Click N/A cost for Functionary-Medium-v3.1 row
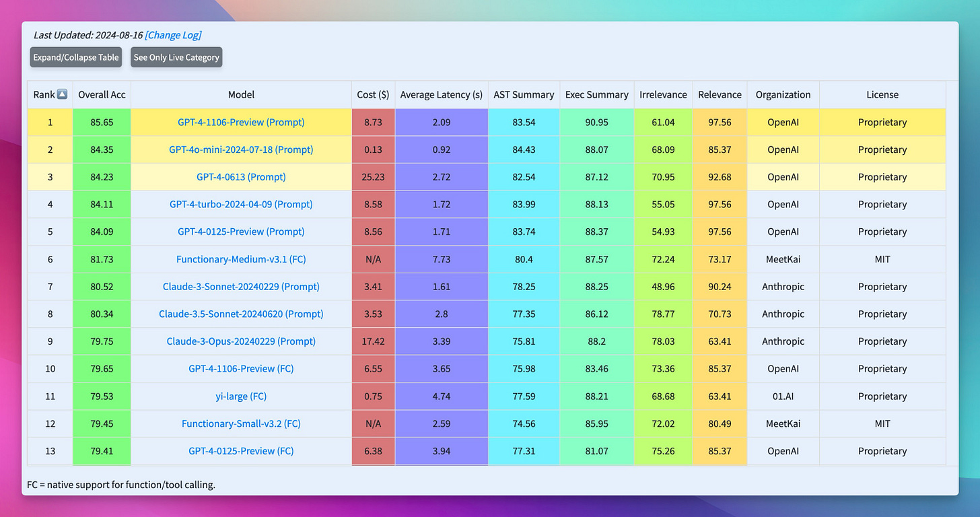The image size is (980, 517). pyautogui.click(x=373, y=259)
